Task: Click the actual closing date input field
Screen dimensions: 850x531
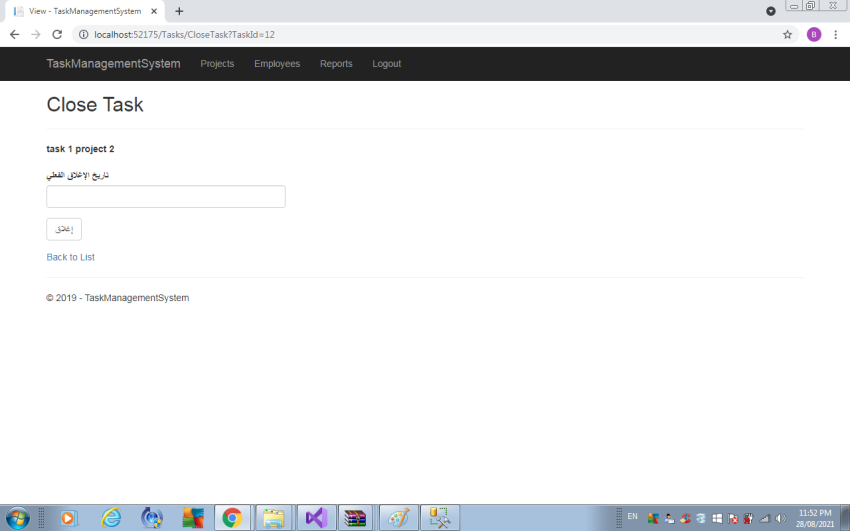Action: tap(166, 197)
